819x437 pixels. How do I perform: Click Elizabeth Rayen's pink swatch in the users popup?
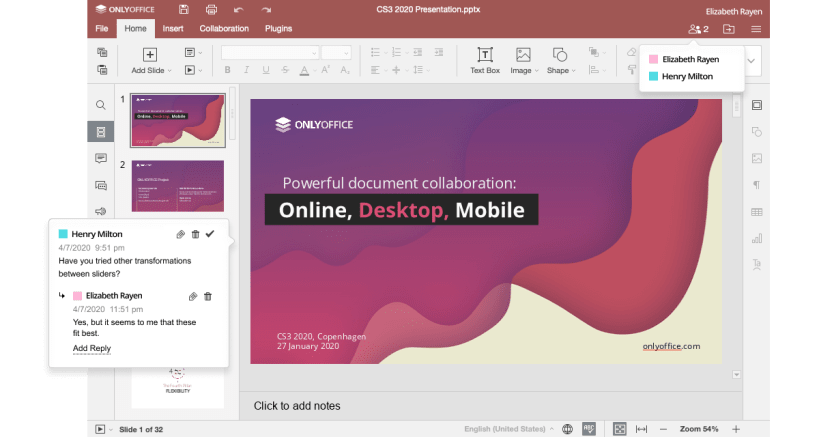[653, 60]
